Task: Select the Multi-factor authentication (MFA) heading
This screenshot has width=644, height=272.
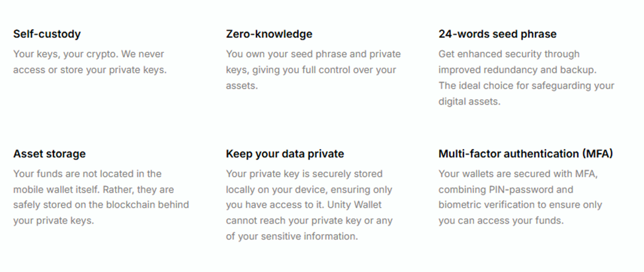Action: [526, 154]
